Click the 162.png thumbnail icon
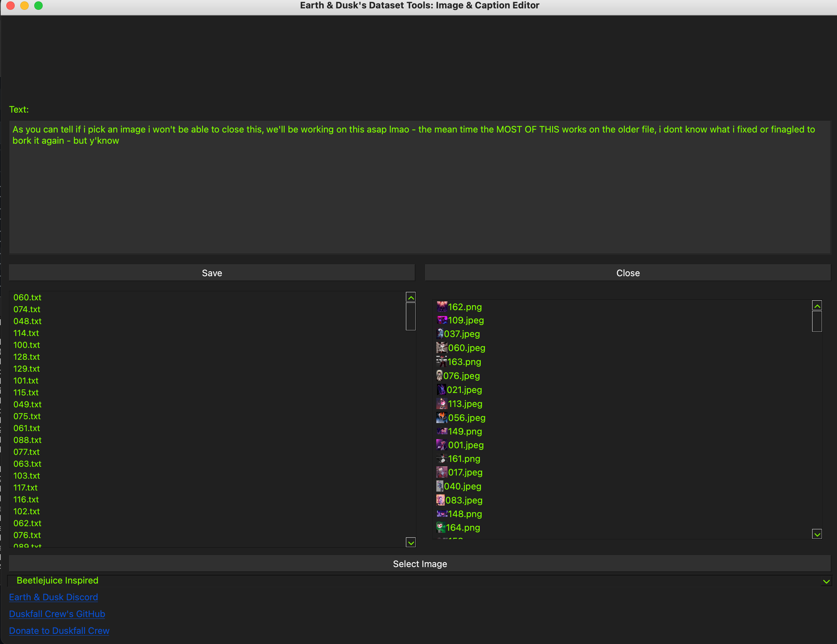 [442, 307]
